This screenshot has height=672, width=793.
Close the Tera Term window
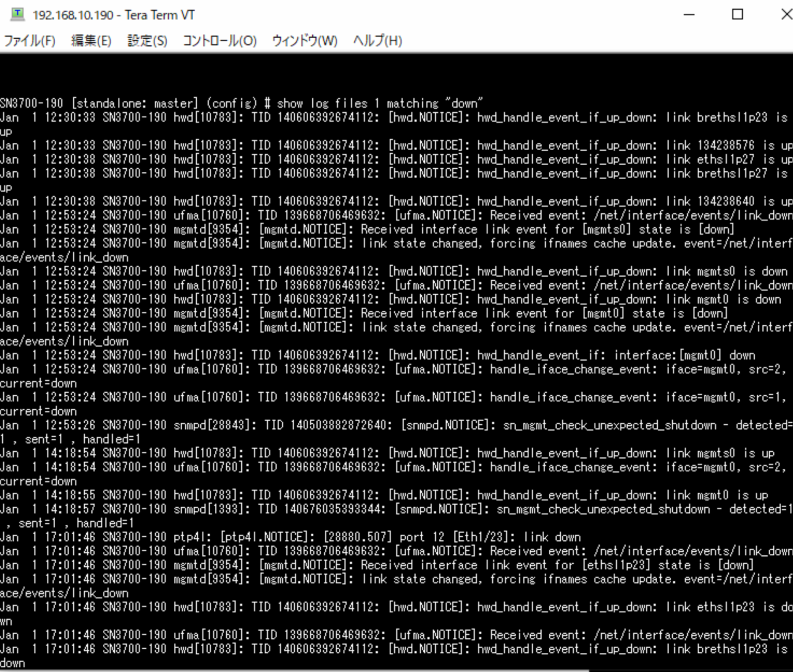785,14
